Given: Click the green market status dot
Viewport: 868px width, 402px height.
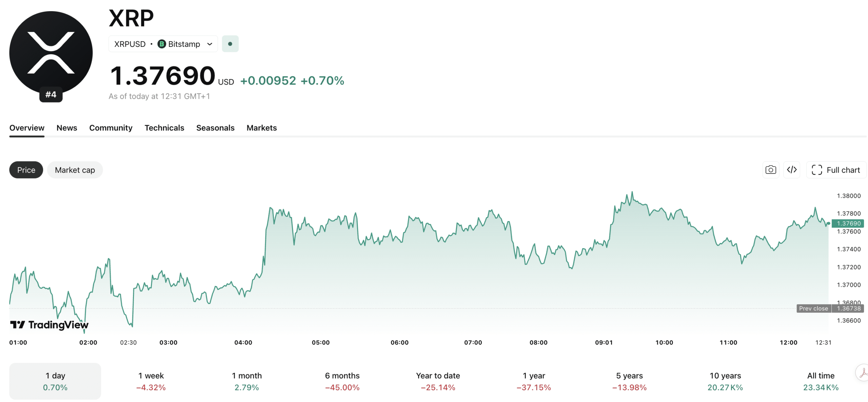Looking at the screenshot, I should pyautogui.click(x=230, y=44).
